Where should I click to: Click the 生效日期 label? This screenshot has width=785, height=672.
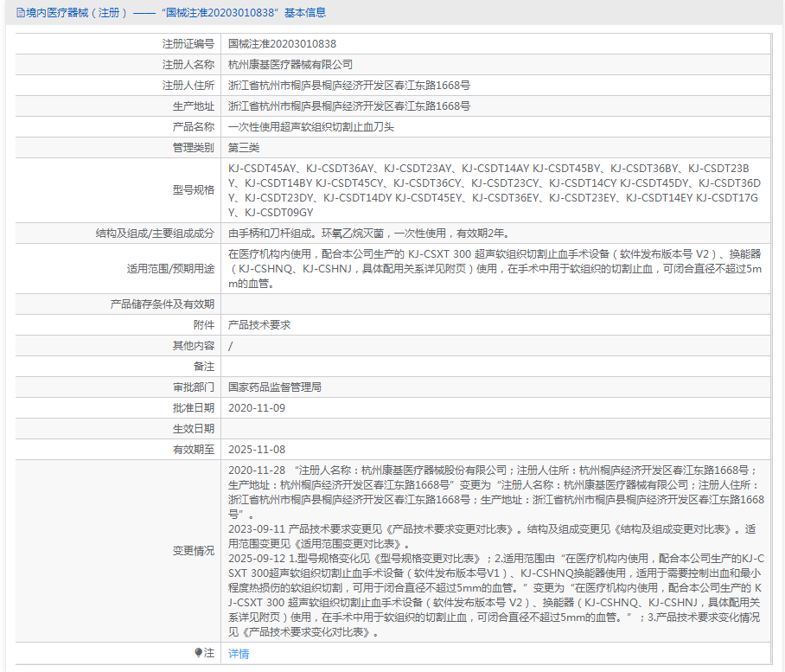click(194, 429)
